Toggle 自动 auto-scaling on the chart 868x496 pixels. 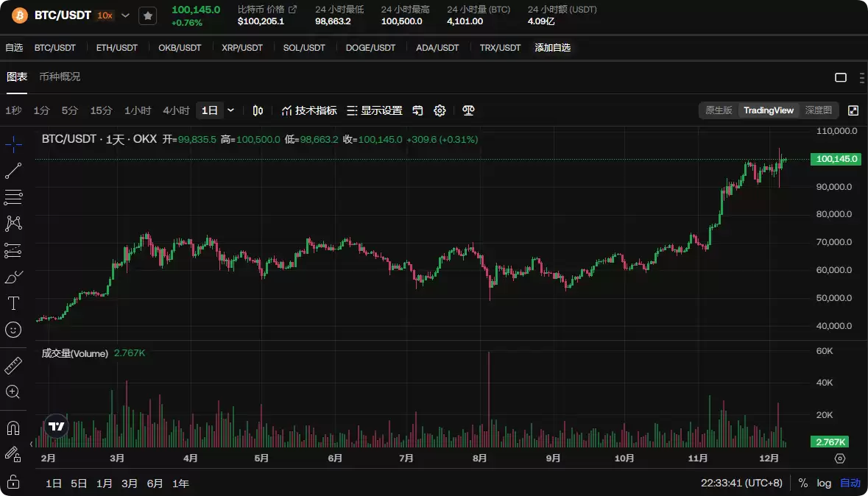point(848,483)
